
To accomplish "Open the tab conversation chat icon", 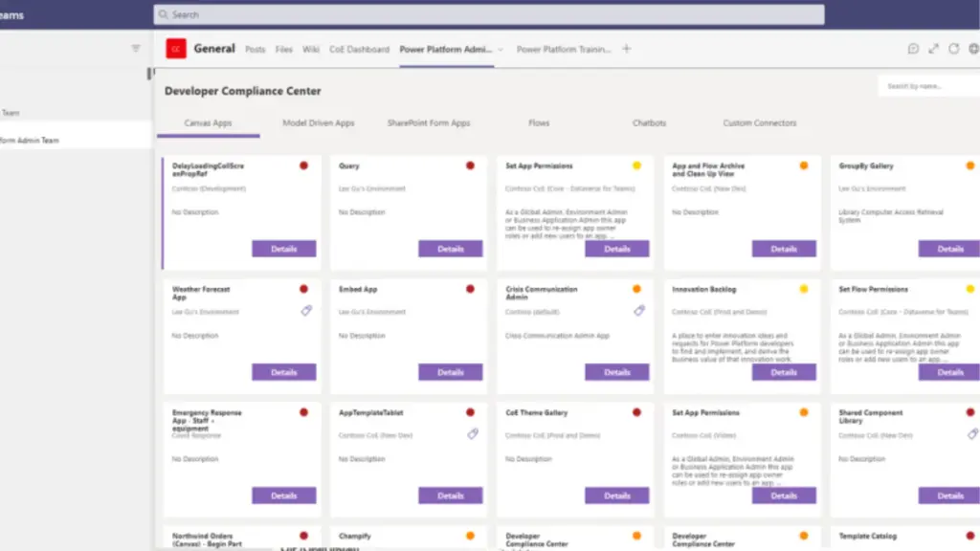I will (x=913, y=49).
